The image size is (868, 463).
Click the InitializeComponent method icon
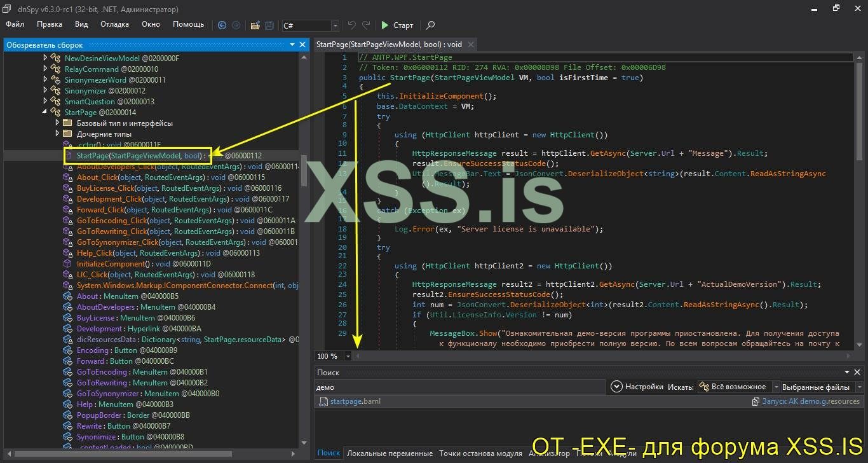[x=68, y=263]
